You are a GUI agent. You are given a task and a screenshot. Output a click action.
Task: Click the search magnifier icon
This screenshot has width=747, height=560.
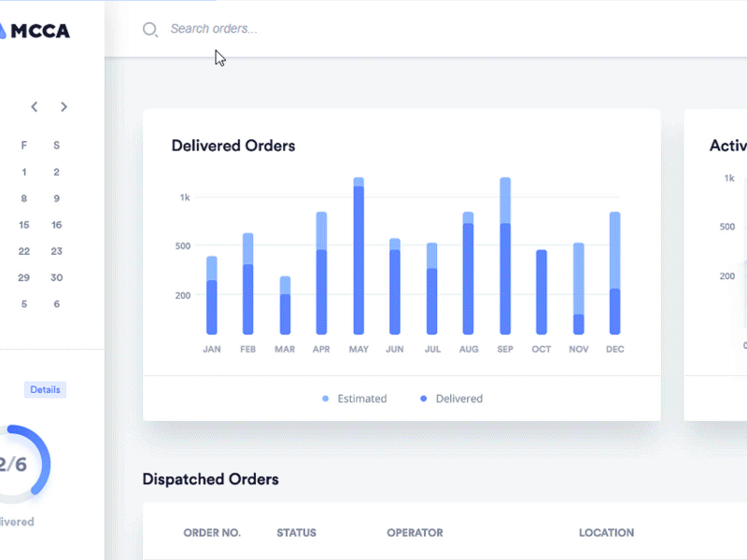(x=150, y=30)
